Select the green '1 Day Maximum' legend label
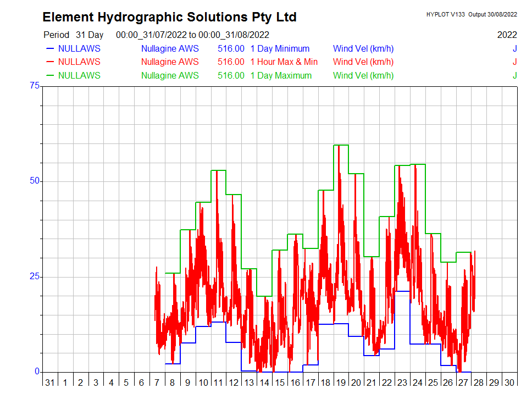The image size is (532, 399). pos(281,76)
